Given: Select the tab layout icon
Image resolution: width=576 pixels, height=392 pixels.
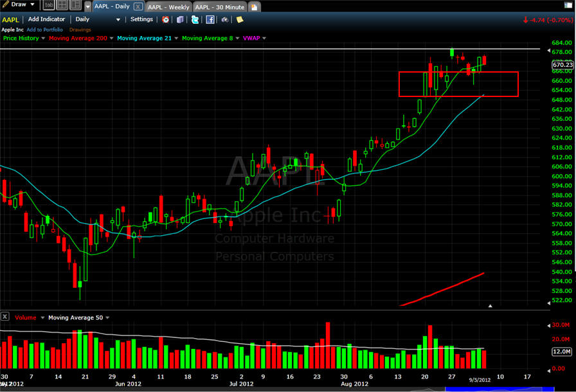Looking at the screenshot, I should coord(49,4).
